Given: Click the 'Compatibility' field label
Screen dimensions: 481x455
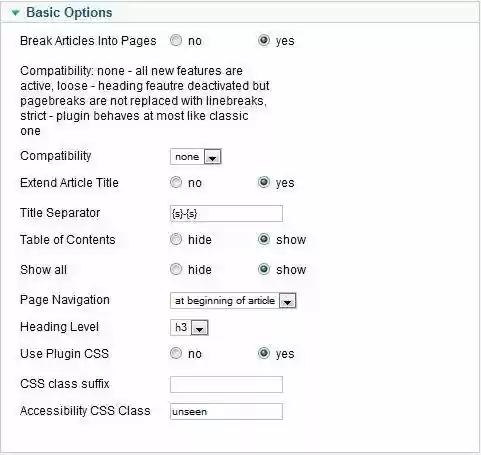Looking at the screenshot, I should coord(56,156).
